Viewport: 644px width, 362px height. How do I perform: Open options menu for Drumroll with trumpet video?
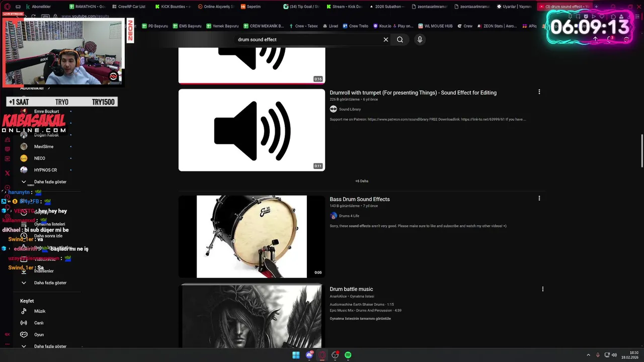pos(539,92)
